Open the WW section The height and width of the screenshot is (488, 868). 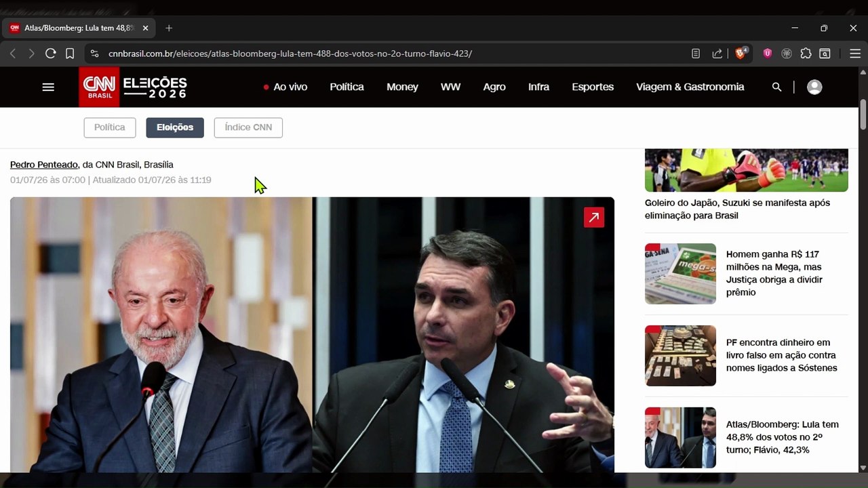pyautogui.click(x=450, y=87)
